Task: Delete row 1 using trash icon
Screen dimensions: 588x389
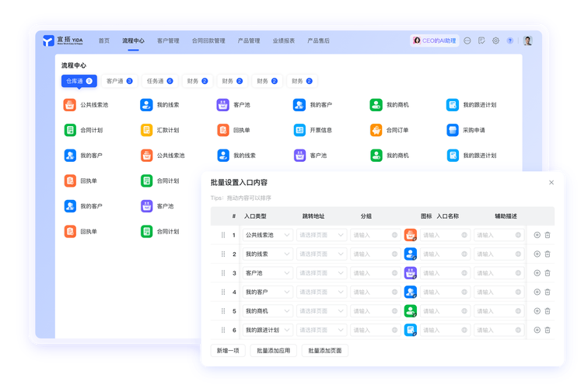Action: coord(548,234)
